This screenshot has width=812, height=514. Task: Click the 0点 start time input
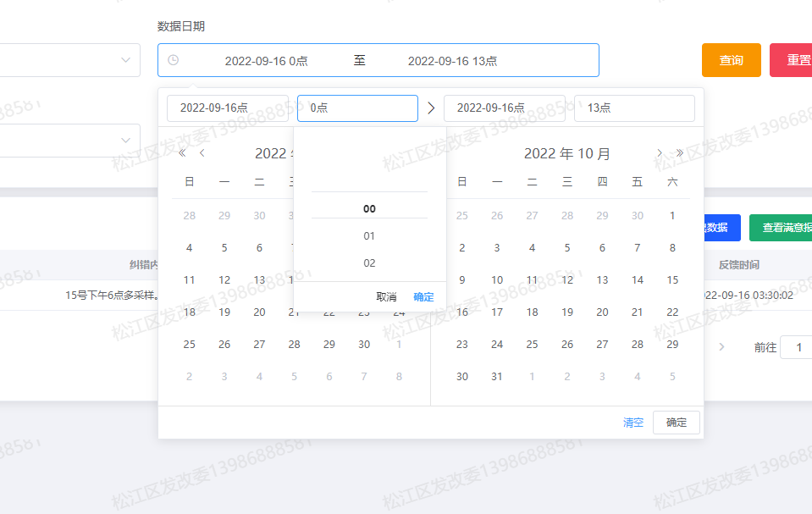(x=357, y=108)
